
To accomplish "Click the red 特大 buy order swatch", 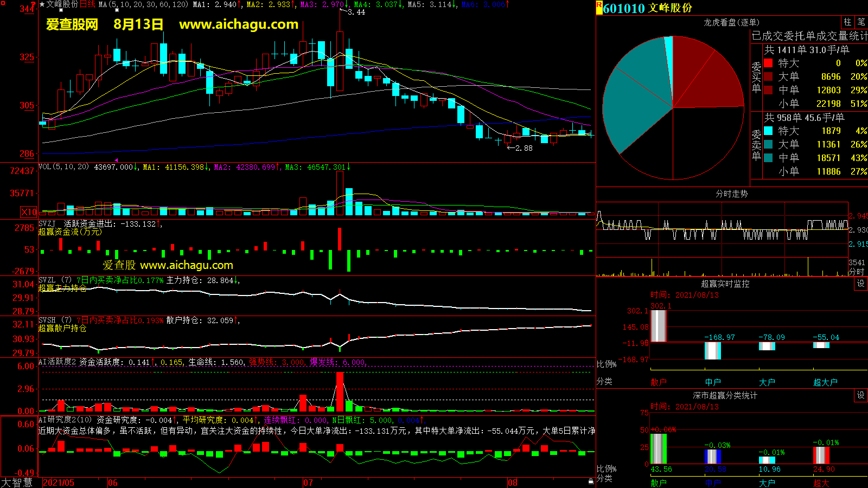I will tap(768, 63).
